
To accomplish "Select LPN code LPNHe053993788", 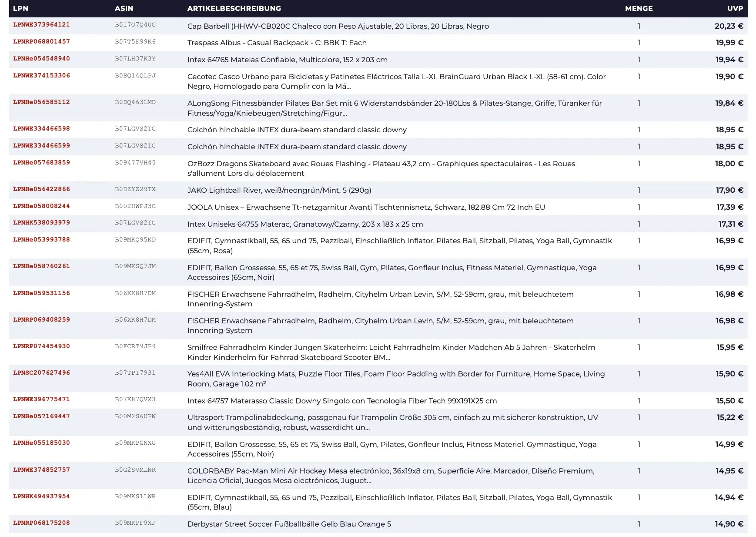I will pos(41,240).
